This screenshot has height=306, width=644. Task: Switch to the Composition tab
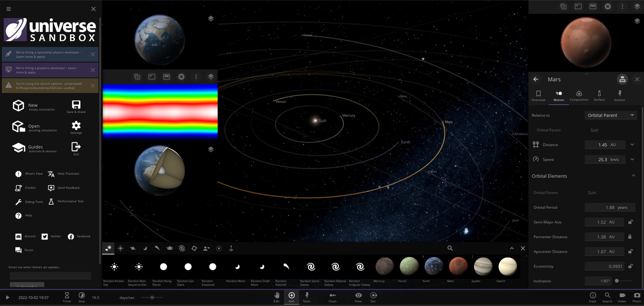tap(579, 96)
